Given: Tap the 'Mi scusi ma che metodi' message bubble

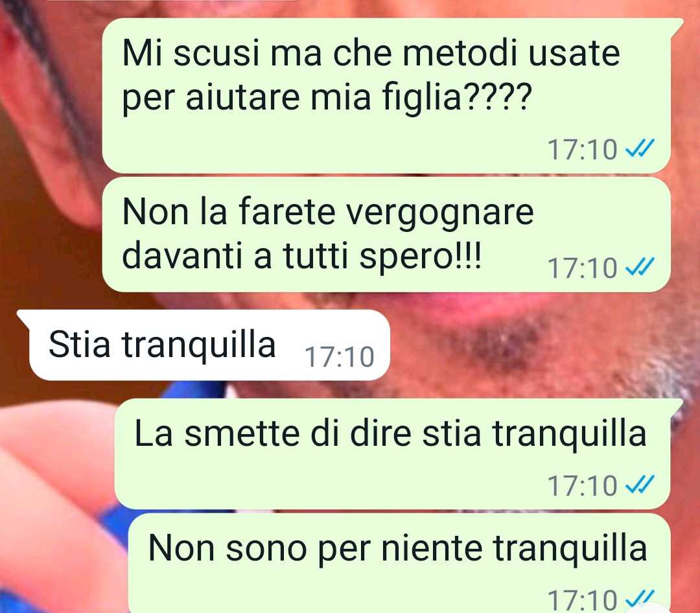Looking at the screenshot, I should pyautogui.click(x=386, y=95).
